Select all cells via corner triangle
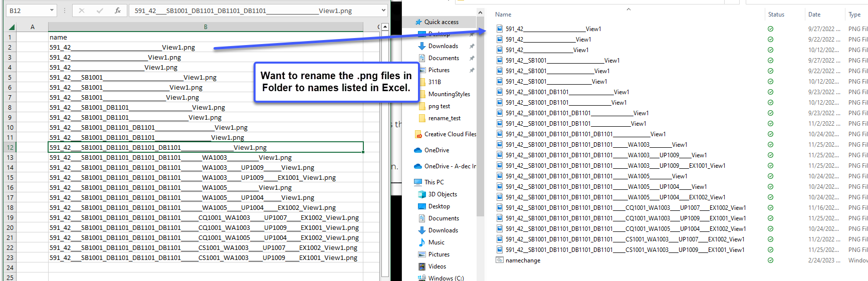 point(12,27)
